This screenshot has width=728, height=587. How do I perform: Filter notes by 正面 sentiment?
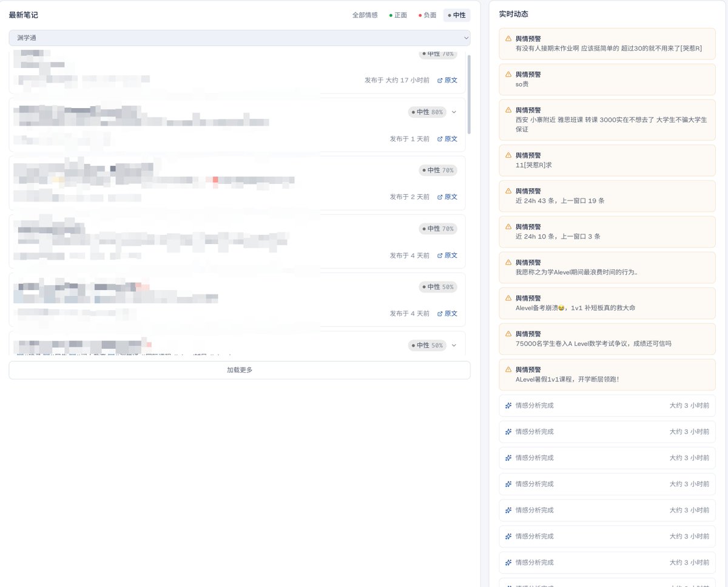[398, 15]
